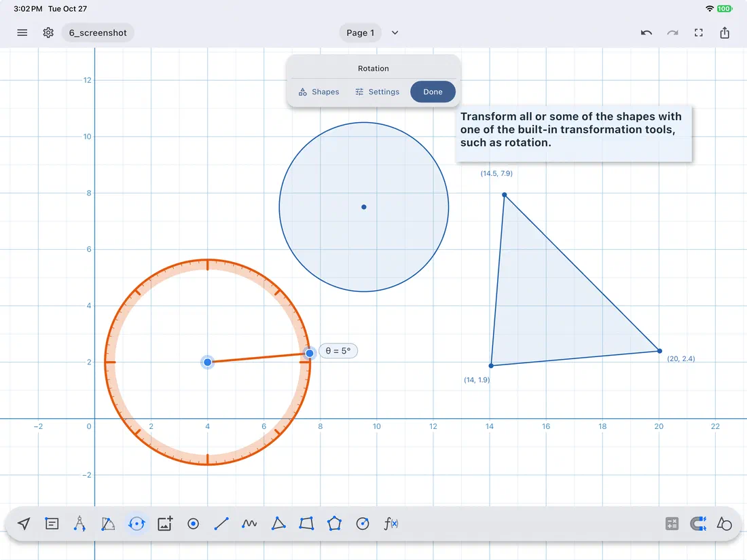The image size is (747, 560).
Task: Select the circle tool
Action: tap(363, 524)
